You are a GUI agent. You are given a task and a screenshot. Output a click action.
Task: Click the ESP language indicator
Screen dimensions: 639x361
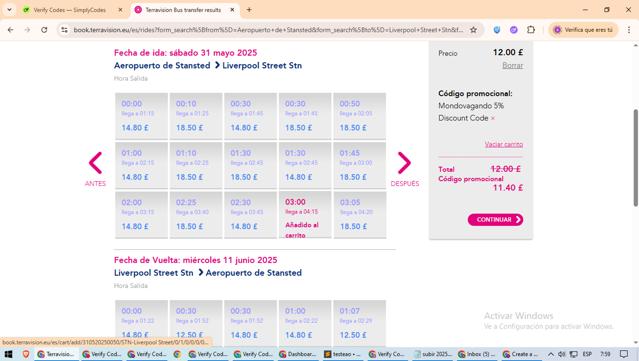click(x=587, y=354)
